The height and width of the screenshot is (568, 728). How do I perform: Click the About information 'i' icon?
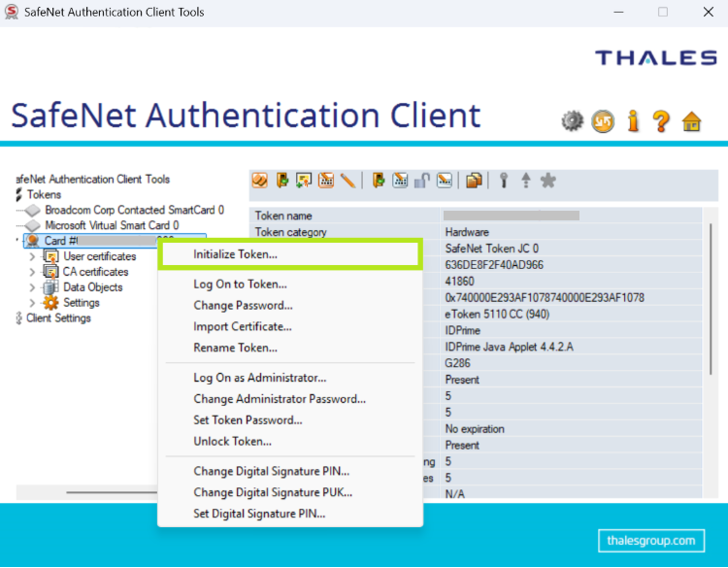click(633, 121)
